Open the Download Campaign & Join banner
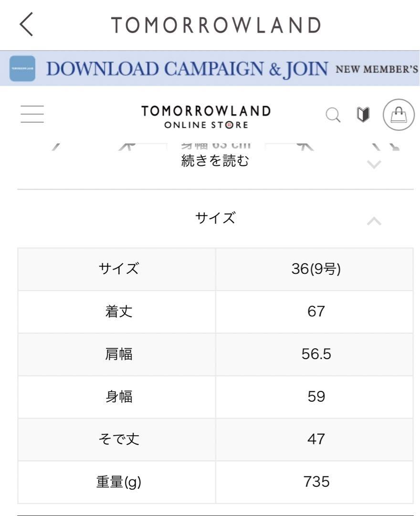This screenshot has width=420, height=516. (x=210, y=68)
